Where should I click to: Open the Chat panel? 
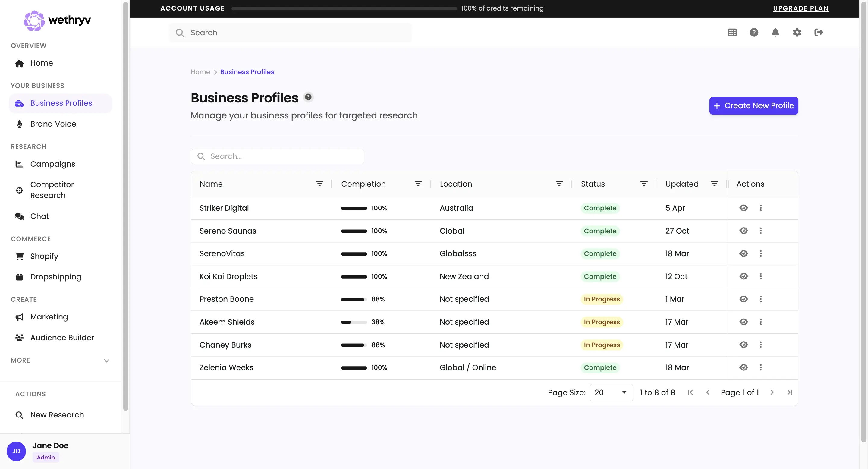coord(39,216)
